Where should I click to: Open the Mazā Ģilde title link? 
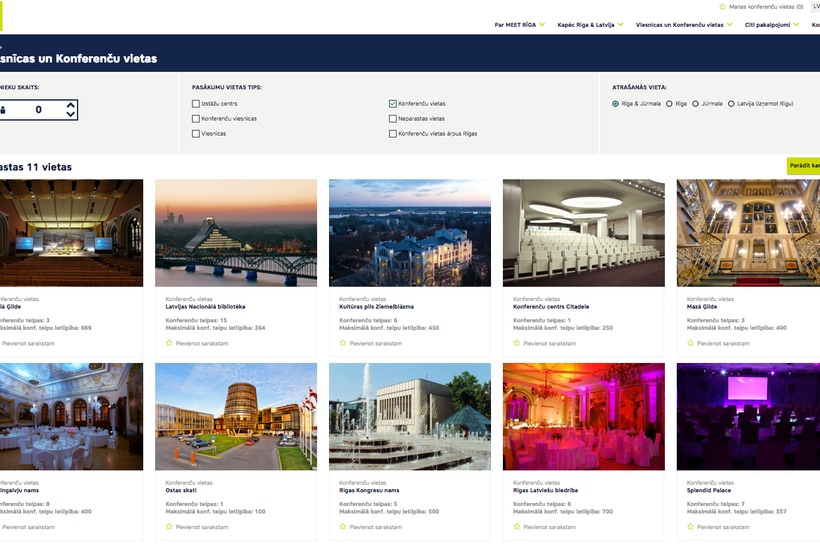(702, 306)
